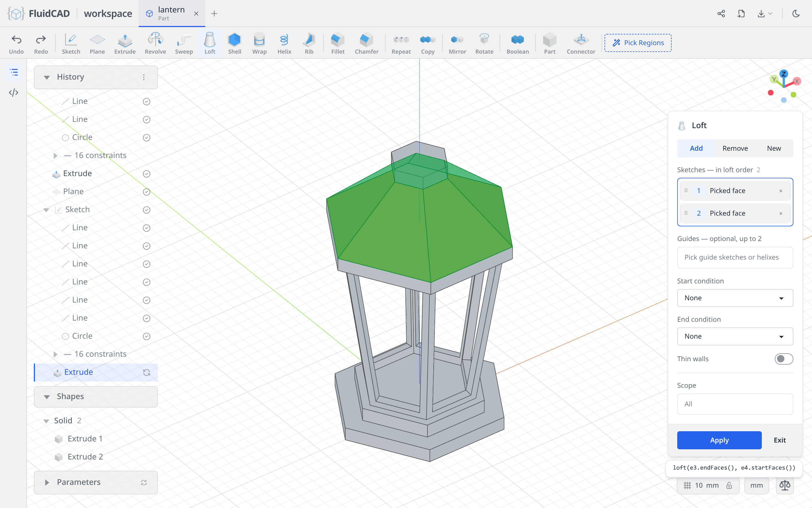Toggle check on Plane history item
812x508 pixels.
point(147,192)
